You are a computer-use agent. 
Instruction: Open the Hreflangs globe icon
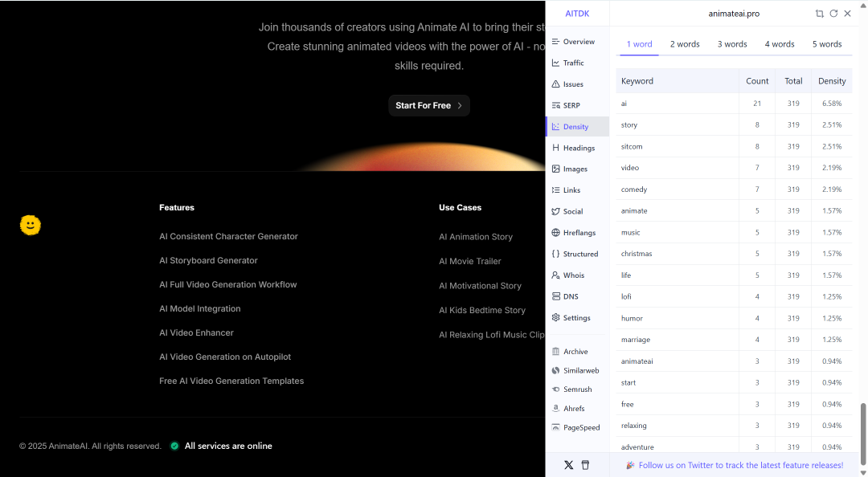555,232
